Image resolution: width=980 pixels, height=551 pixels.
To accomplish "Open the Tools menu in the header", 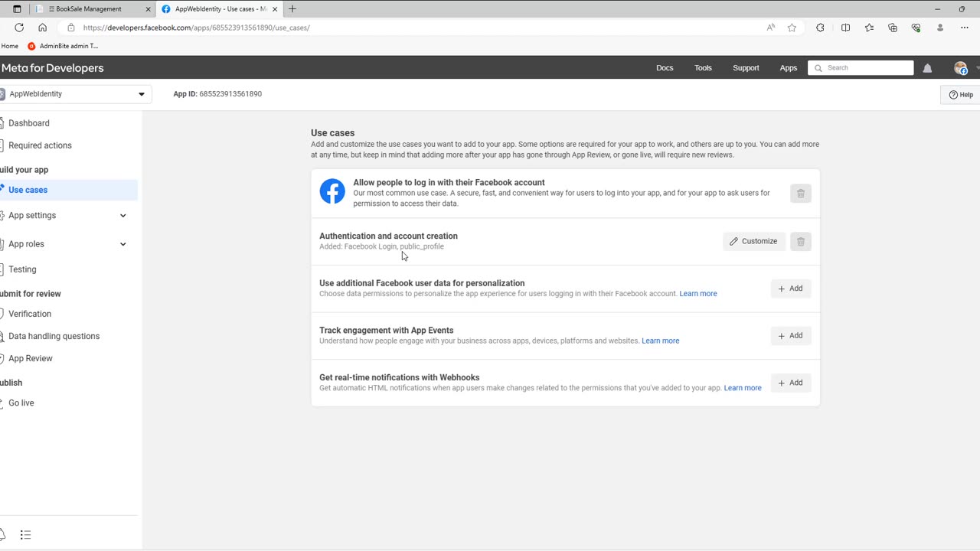I will click(x=703, y=68).
